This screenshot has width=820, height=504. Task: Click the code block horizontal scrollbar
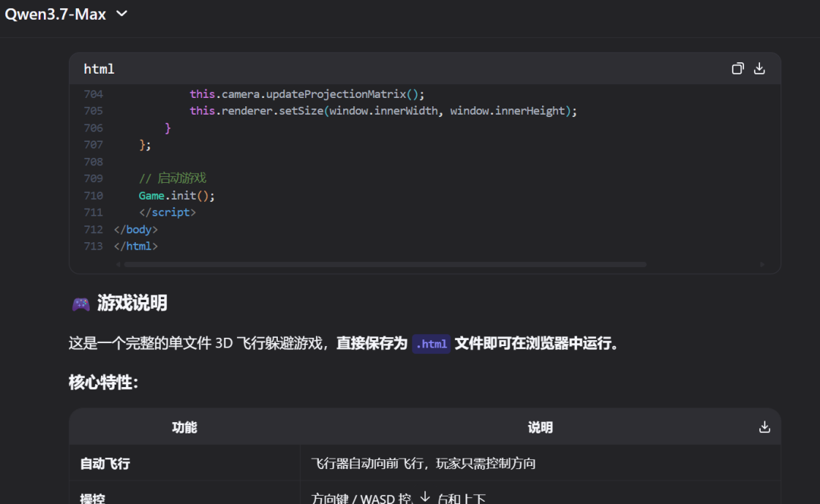pyautogui.click(x=385, y=265)
